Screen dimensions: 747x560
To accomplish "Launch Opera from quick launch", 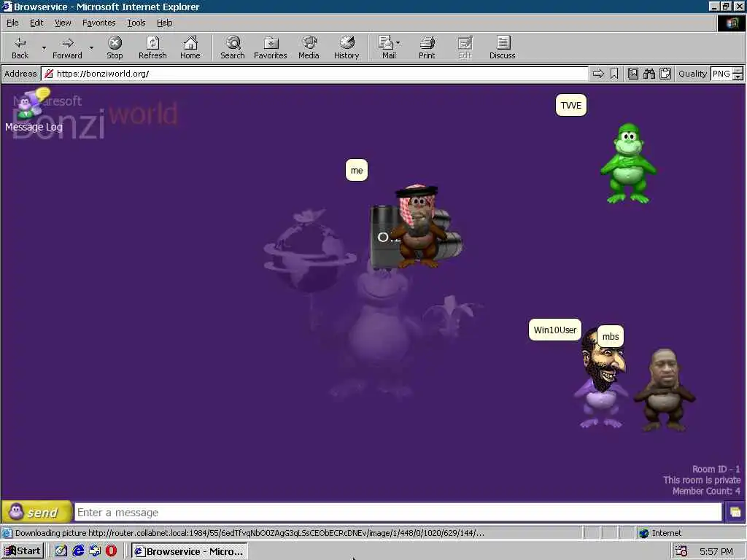I will (112, 551).
